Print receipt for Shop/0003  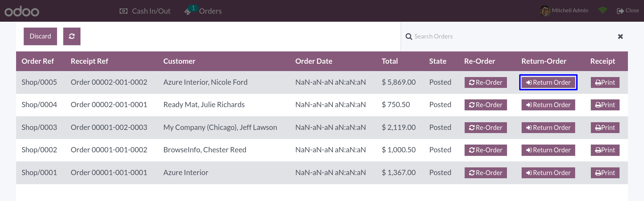pos(605,127)
